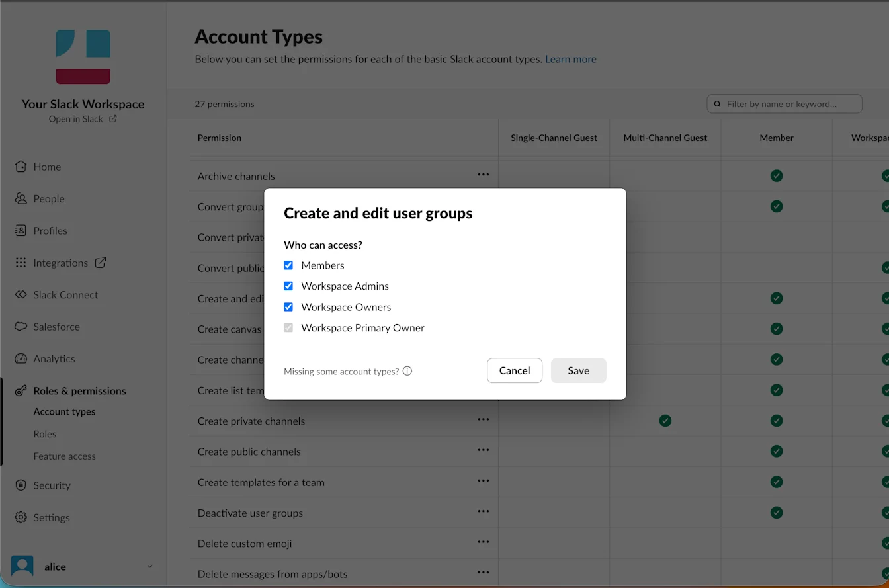
Task: Click the Delete custom emoji row label
Action: click(245, 544)
